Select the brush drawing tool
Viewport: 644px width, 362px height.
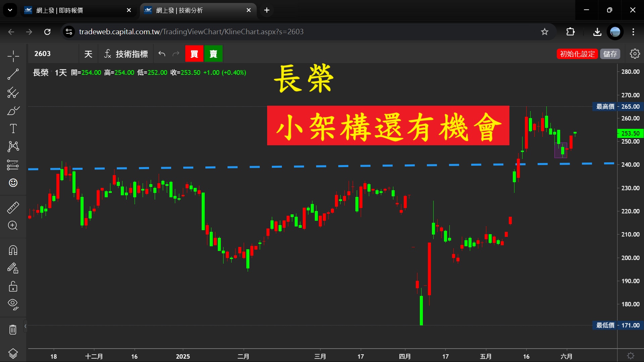[13, 110]
